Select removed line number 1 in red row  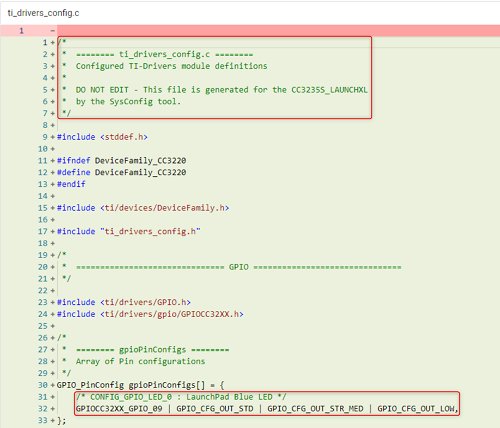[x=21, y=31]
